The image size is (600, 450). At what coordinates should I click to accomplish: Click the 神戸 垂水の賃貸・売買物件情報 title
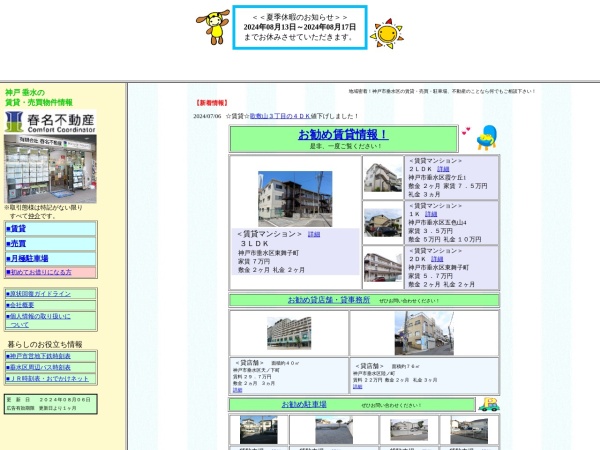point(39,97)
